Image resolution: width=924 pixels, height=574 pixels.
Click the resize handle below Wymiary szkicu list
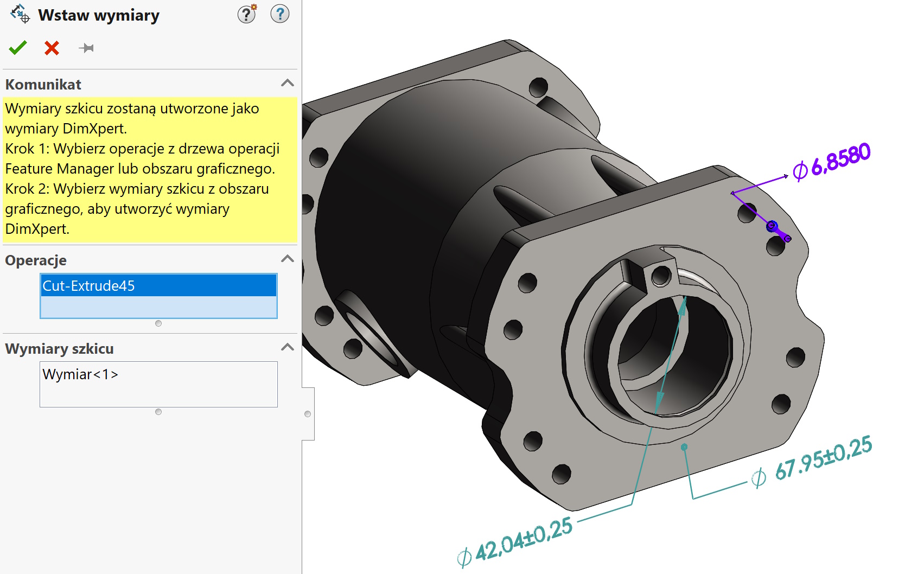tap(158, 412)
